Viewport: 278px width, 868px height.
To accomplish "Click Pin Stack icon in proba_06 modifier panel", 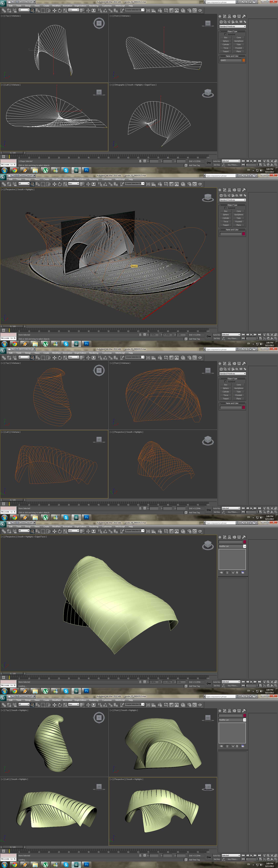I will click(x=221, y=573).
